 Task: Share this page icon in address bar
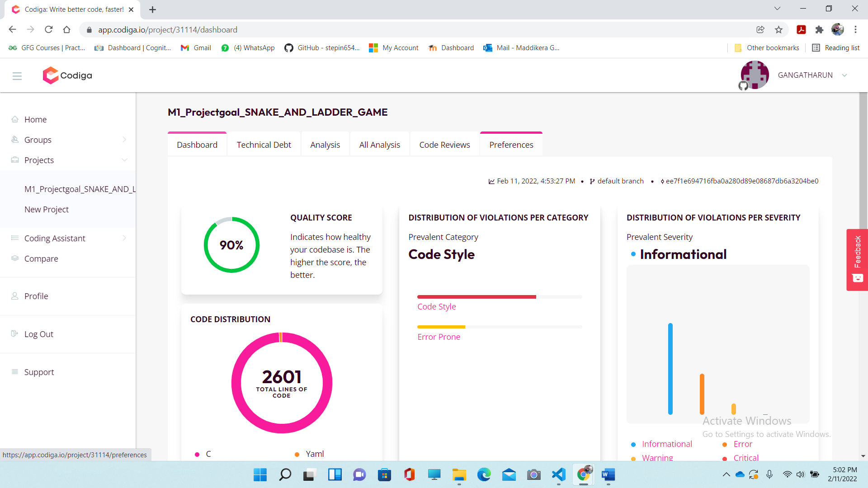[x=760, y=30]
